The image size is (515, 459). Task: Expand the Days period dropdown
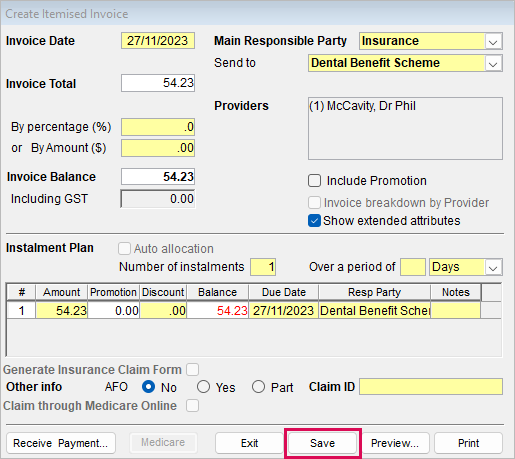pyautogui.click(x=493, y=267)
